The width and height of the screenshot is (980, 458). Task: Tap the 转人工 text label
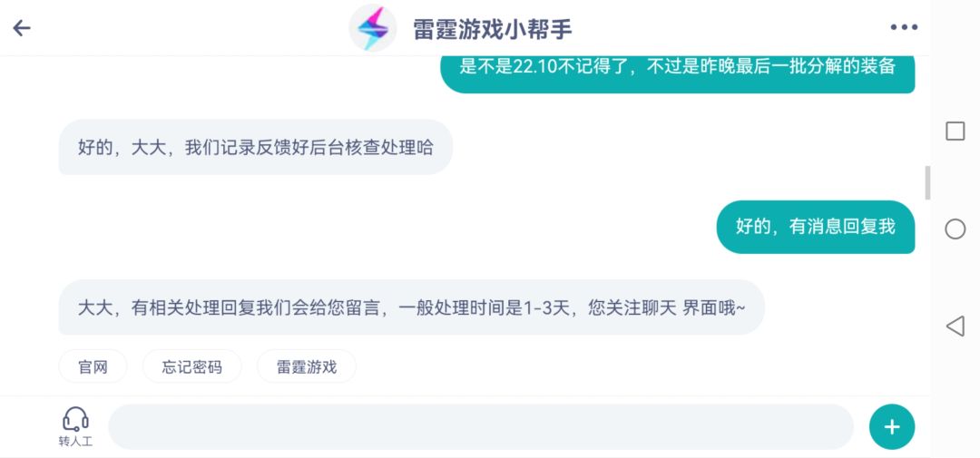pyautogui.click(x=75, y=442)
